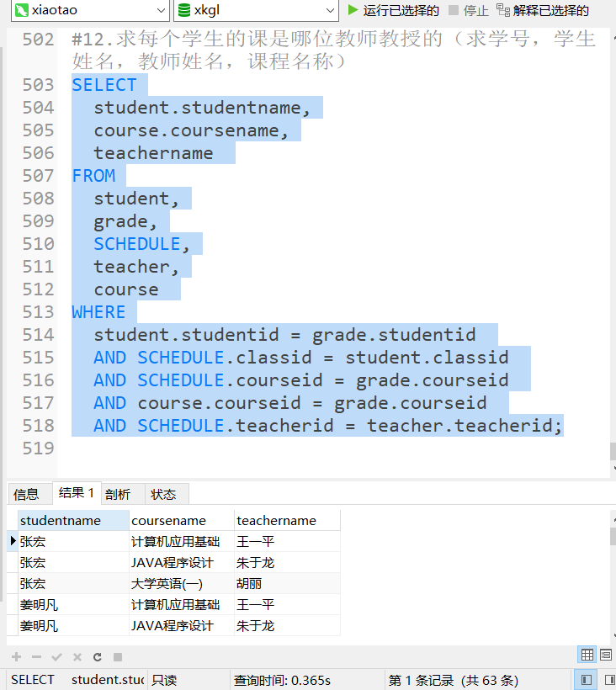The height and width of the screenshot is (690, 616).
Task: Click the 只读 status bar entry
Action: click(x=165, y=680)
